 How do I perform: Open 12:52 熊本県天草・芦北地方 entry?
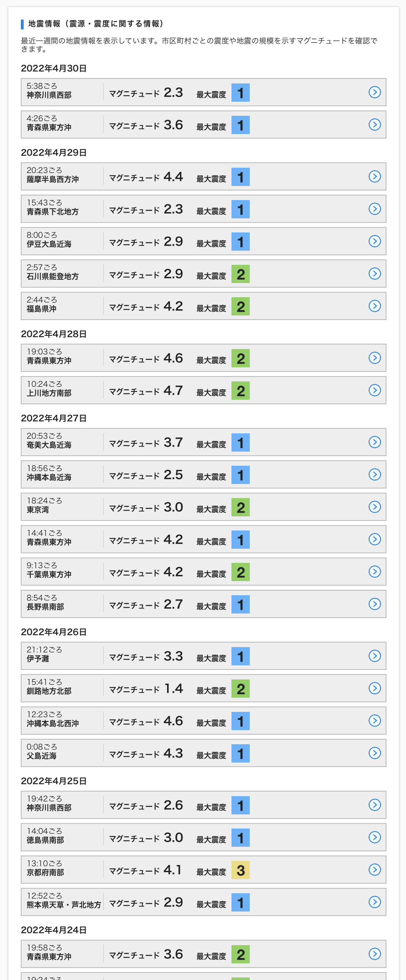click(x=204, y=902)
